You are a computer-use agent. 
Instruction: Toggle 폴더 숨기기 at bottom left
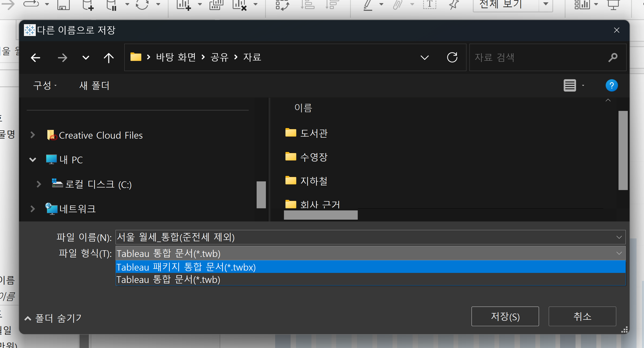tap(53, 318)
